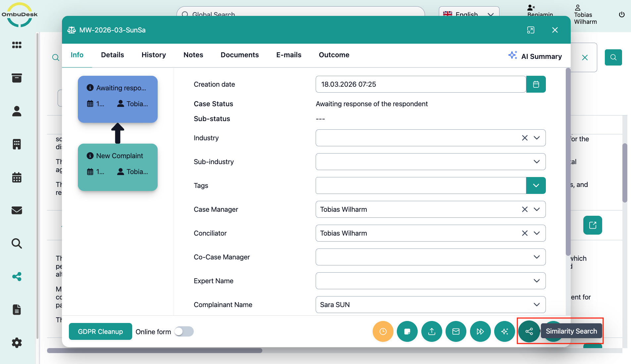Switch to the Outcome tab
This screenshot has width=631, height=364.
click(334, 55)
